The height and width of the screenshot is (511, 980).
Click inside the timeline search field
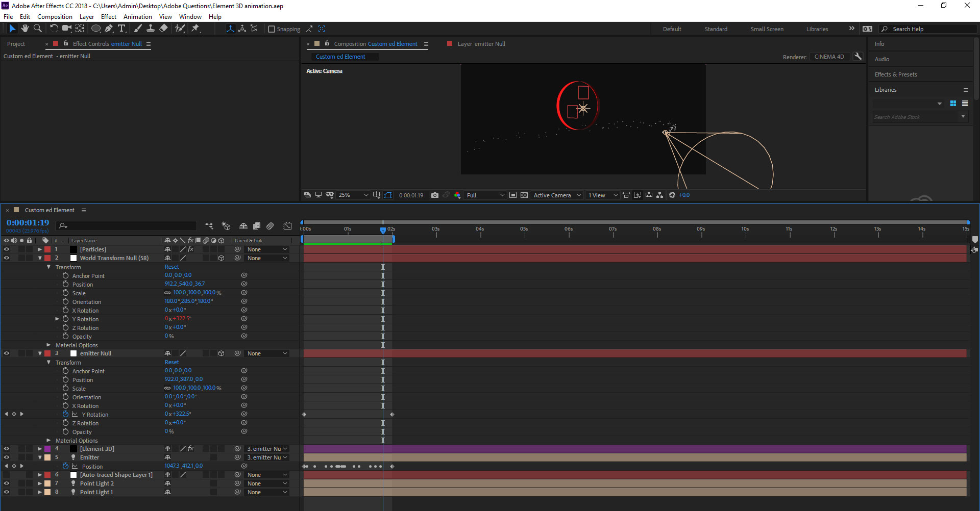click(x=125, y=226)
